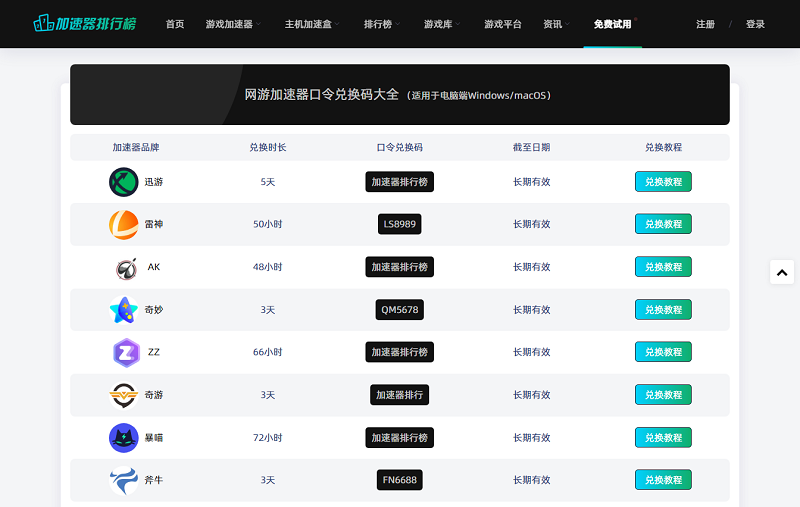This screenshot has height=507, width=800.
Task: Click the AK accelerator logo icon
Action: (x=126, y=268)
